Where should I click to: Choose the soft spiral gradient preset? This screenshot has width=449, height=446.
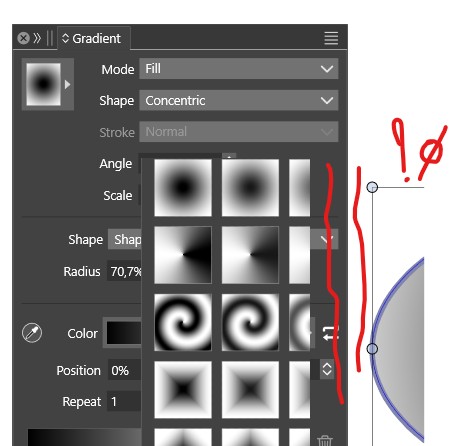[x=250, y=322]
